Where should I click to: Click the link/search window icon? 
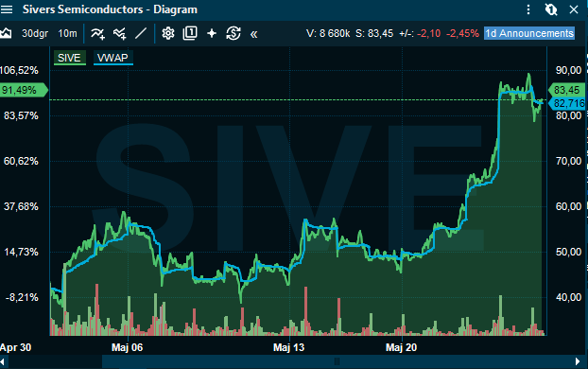tap(551, 9)
